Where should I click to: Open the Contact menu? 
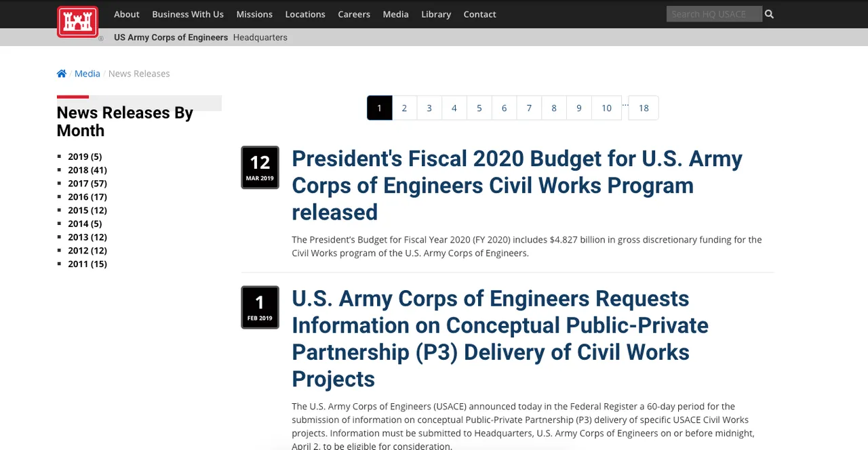point(480,14)
